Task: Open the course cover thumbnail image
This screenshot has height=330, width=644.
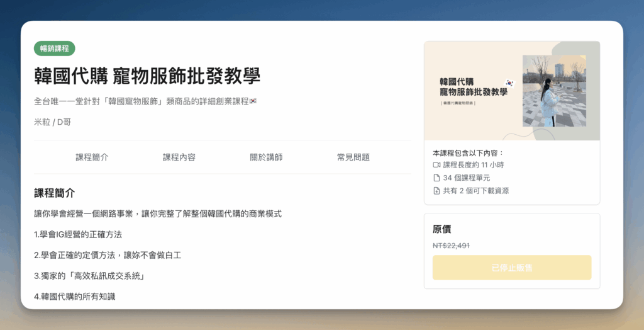Action: pos(512,91)
